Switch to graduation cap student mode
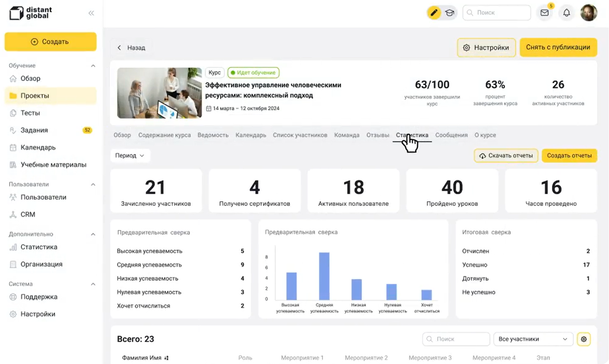This screenshot has height=364, width=609. [x=449, y=13]
